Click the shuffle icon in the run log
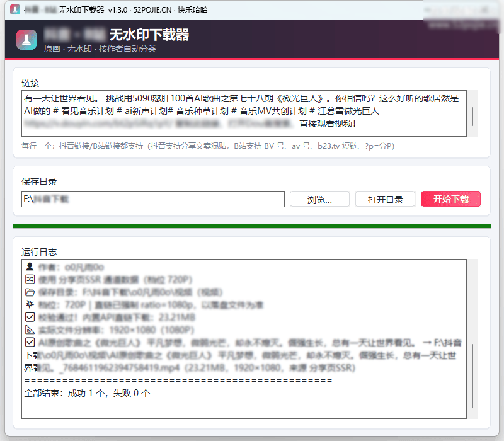The height and width of the screenshot is (441, 504). coord(30,279)
